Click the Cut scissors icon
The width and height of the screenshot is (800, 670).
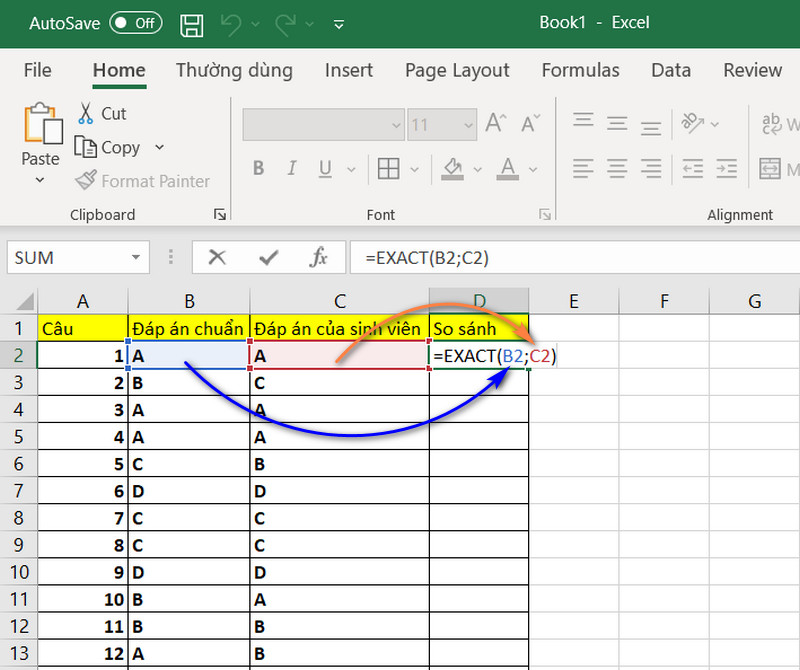point(87,113)
